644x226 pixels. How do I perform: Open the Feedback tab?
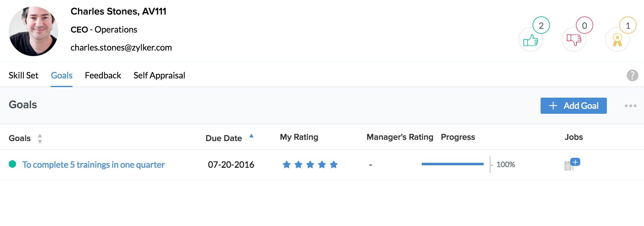tap(103, 75)
